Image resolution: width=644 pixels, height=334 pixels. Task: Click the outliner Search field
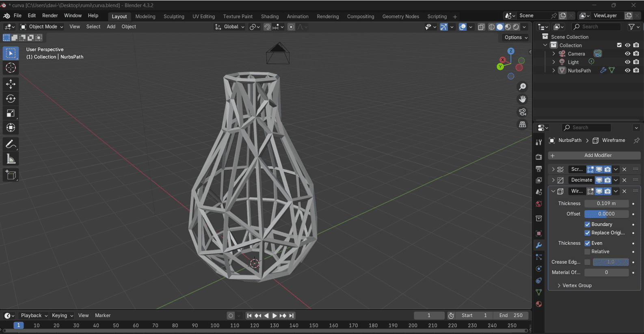(x=596, y=27)
